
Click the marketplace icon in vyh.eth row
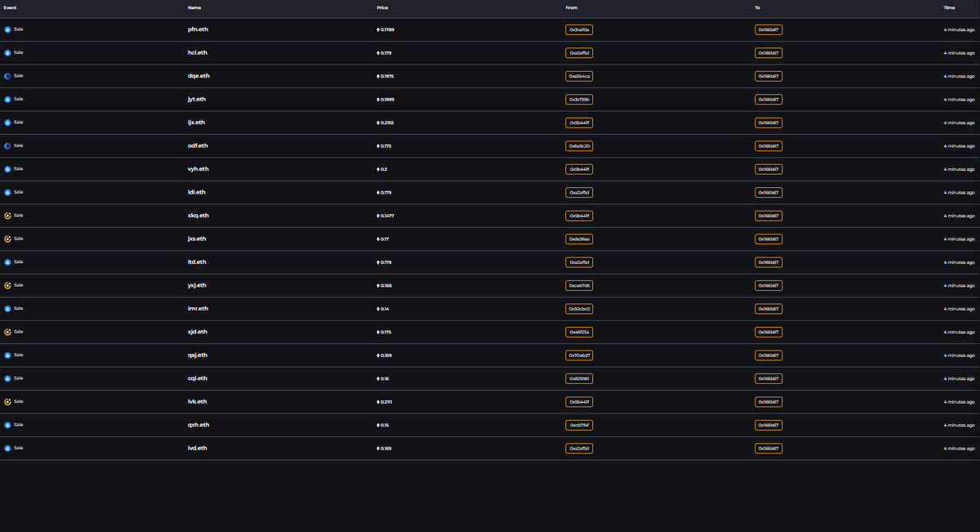click(8, 169)
